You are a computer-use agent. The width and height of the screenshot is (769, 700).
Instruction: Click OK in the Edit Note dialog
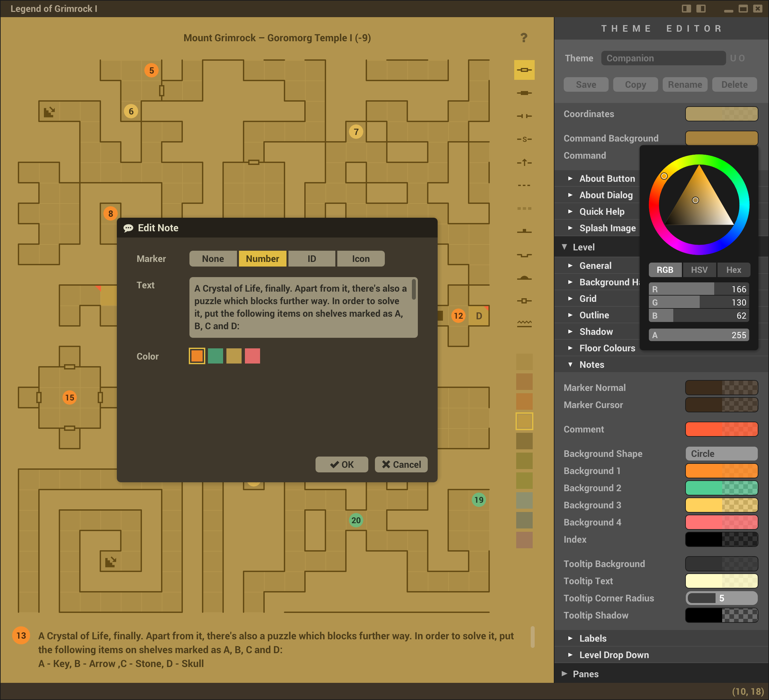(x=341, y=464)
